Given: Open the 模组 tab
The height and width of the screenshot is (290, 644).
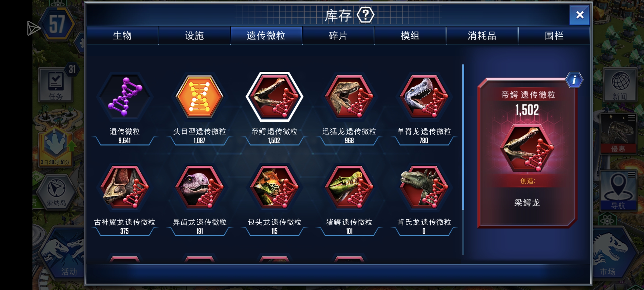Looking at the screenshot, I should pos(410,35).
